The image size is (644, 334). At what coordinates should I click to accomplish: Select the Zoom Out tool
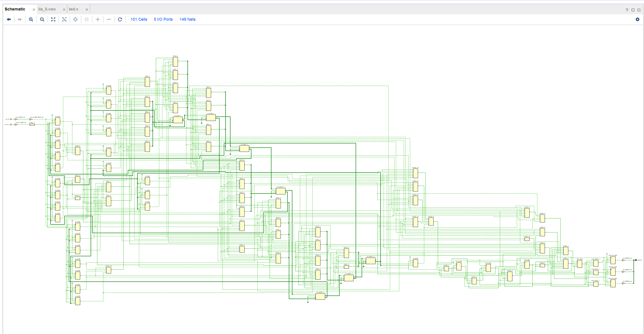[x=42, y=19]
